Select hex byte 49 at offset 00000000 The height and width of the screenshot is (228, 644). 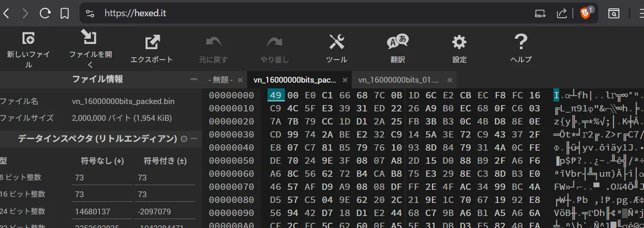click(276, 96)
